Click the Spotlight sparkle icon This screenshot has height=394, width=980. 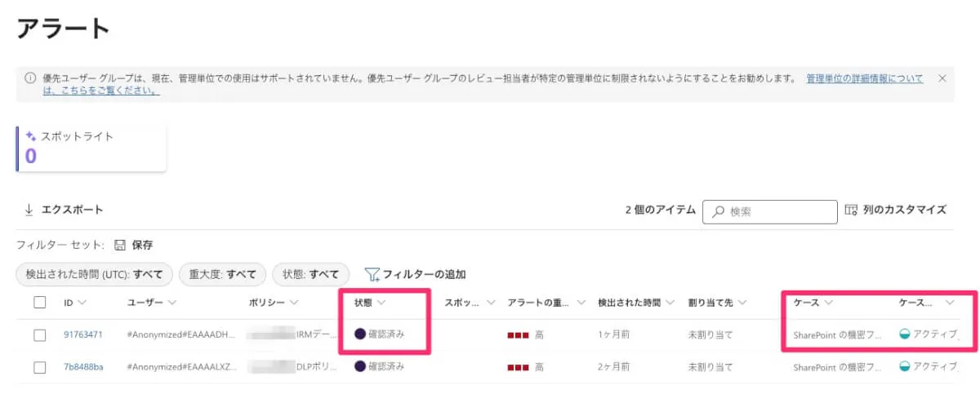point(31,136)
